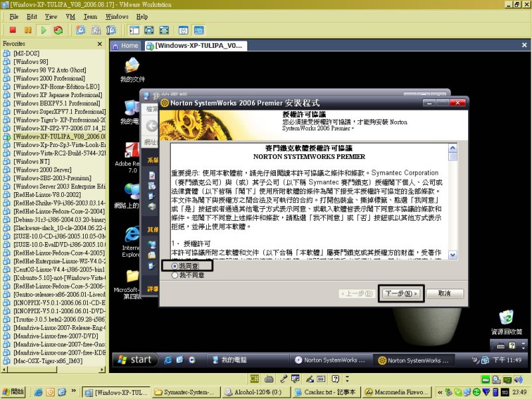Select [Windows 98] in Favorites list
Screen dimensions: 532x399
(31, 61)
